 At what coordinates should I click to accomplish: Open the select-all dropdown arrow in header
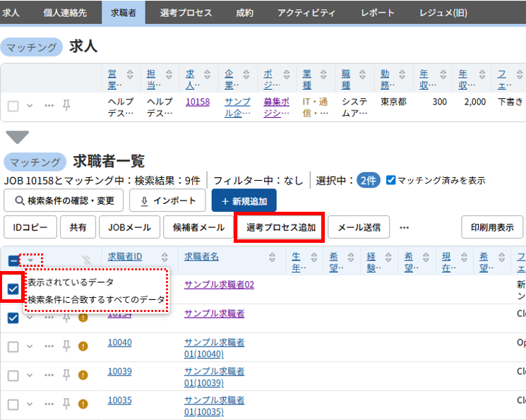pyautogui.click(x=30, y=260)
